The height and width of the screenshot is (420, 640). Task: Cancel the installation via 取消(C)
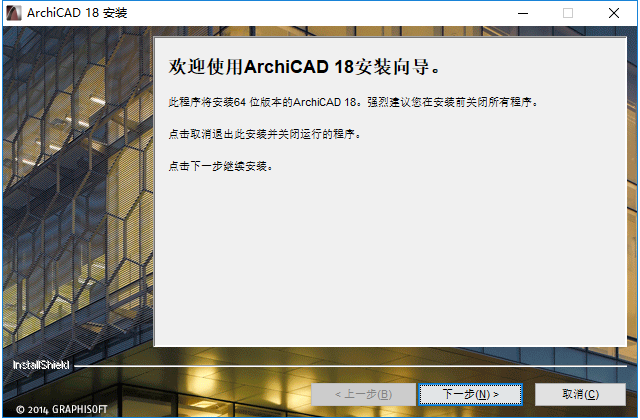point(580,394)
